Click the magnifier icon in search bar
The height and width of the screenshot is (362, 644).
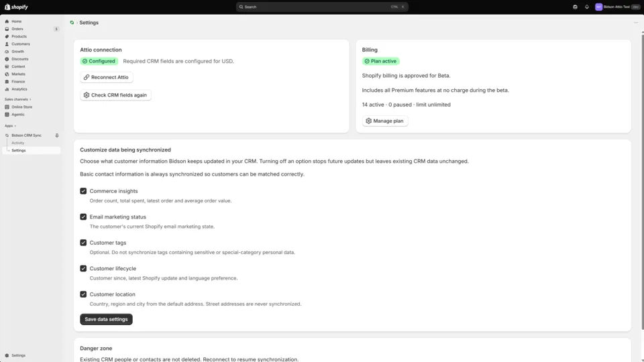[241, 7]
